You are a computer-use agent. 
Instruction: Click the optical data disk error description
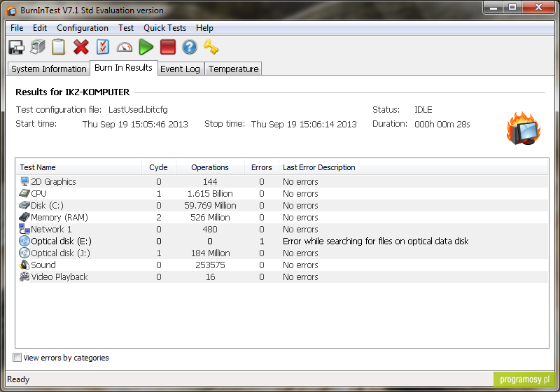[x=375, y=241]
